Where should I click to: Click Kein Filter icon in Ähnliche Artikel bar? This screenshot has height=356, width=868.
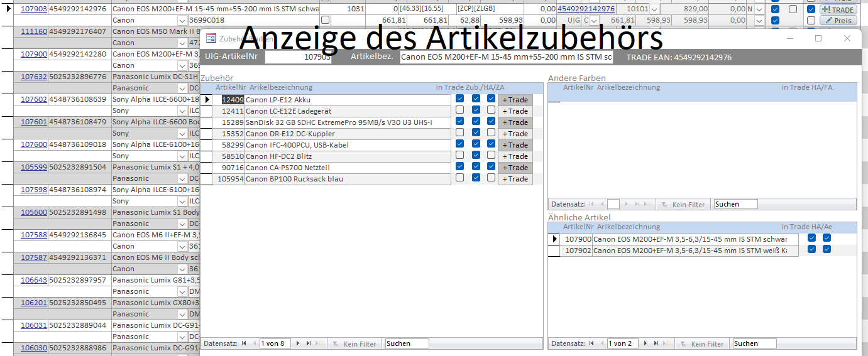point(684,343)
